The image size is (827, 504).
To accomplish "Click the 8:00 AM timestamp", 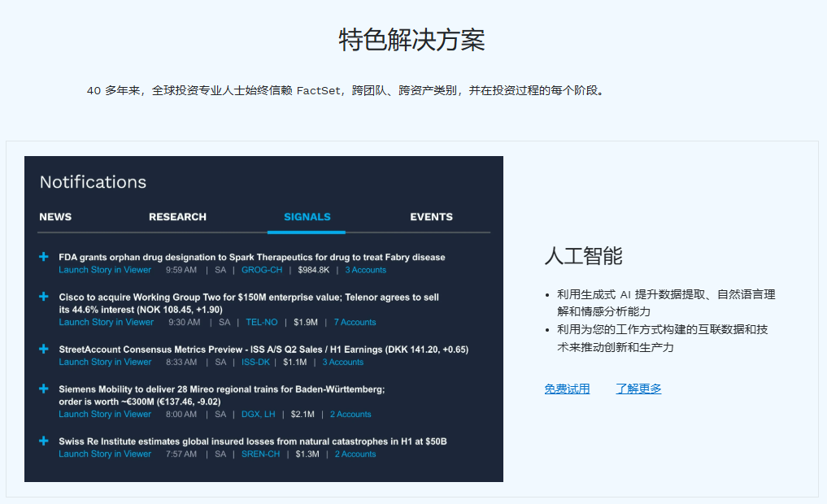I will [x=181, y=415].
